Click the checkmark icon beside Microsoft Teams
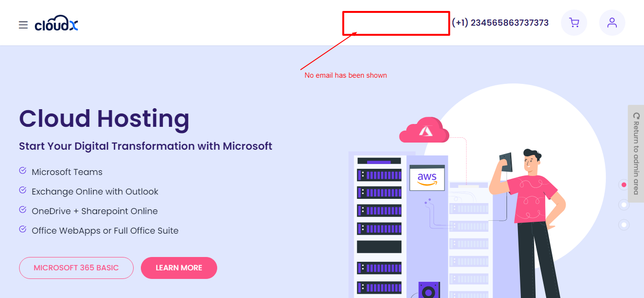 pos(22,171)
